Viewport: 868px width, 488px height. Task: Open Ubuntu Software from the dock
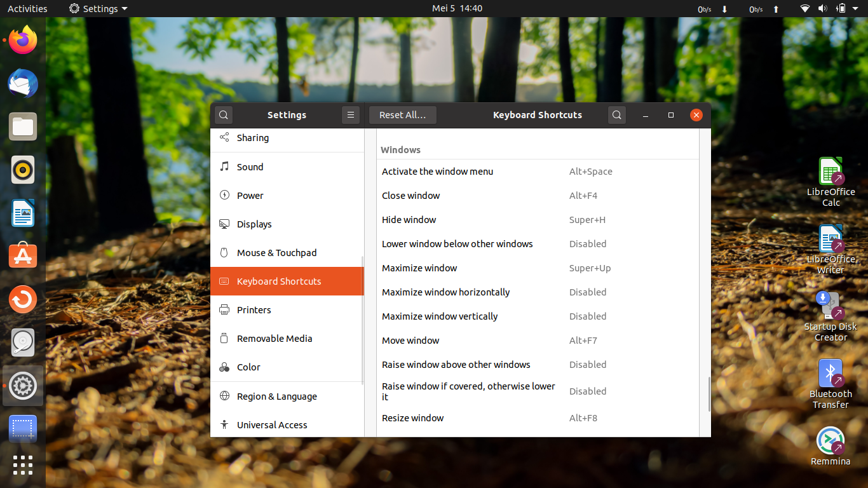[x=22, y=255]
